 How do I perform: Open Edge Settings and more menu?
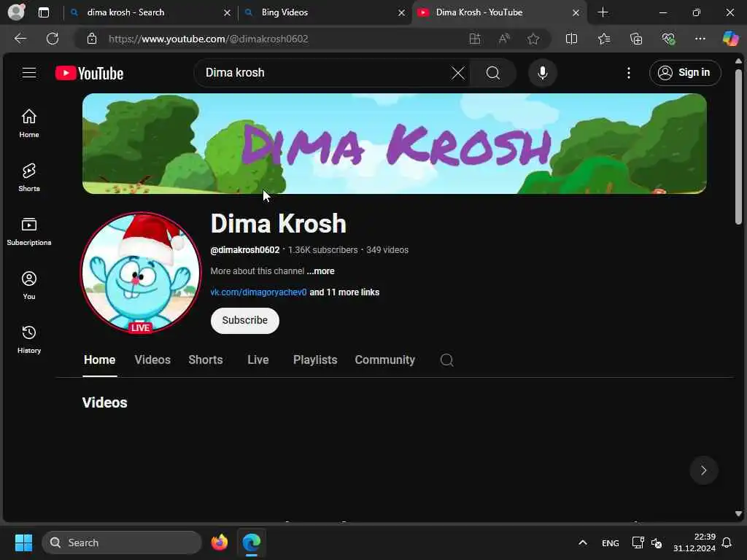[700, 39]
